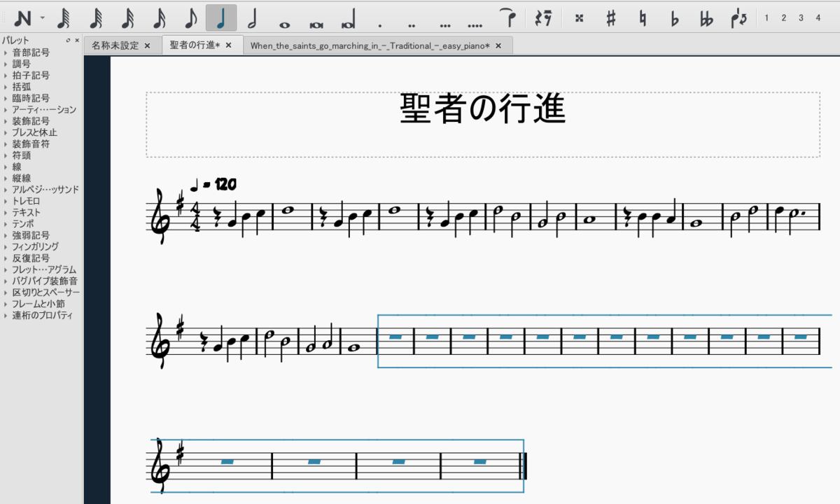The width and height of the screenshot is (840, 504).
Task: Select the quarter note duration
Action: pyautogui.click(x=223, y=17)
